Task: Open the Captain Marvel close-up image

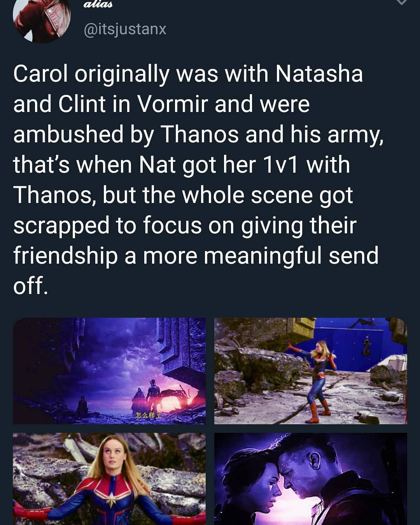Action: tap(109, 478)
